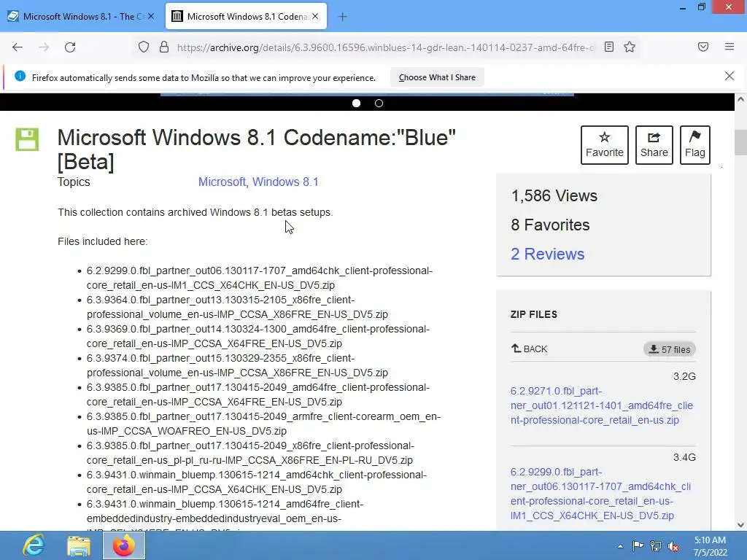Open the Microsoft topic link
This screenshot has height=560, width=747.
222,182
